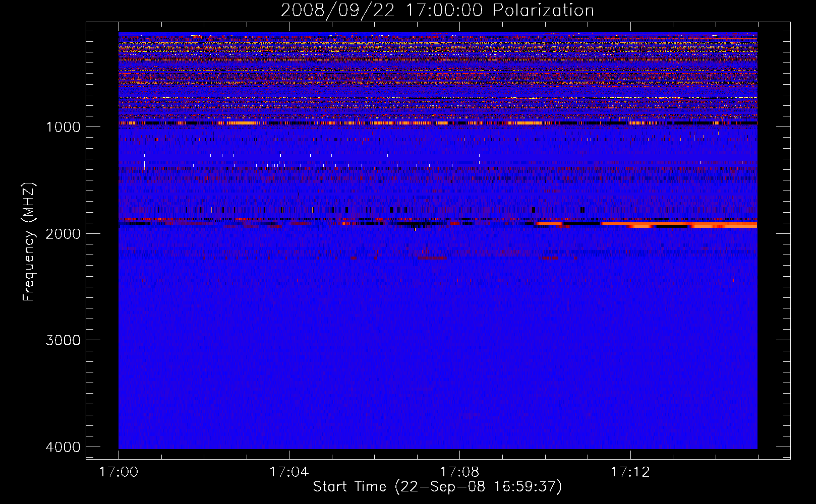
Task: Click the 'Start Time (22-Sep-08 16:59:37)' label
Action: (x=437, y=487)
